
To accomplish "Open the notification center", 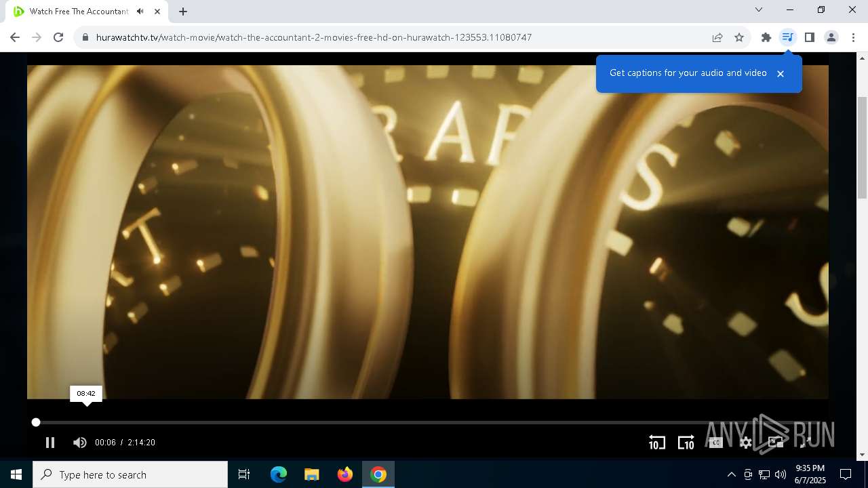I will (x=846, y=474).
